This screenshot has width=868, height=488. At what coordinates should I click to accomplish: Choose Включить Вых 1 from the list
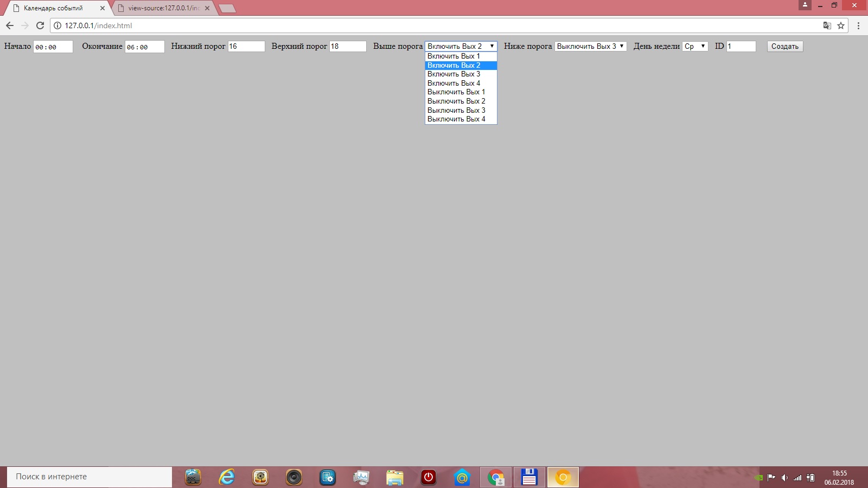point(461,56)
